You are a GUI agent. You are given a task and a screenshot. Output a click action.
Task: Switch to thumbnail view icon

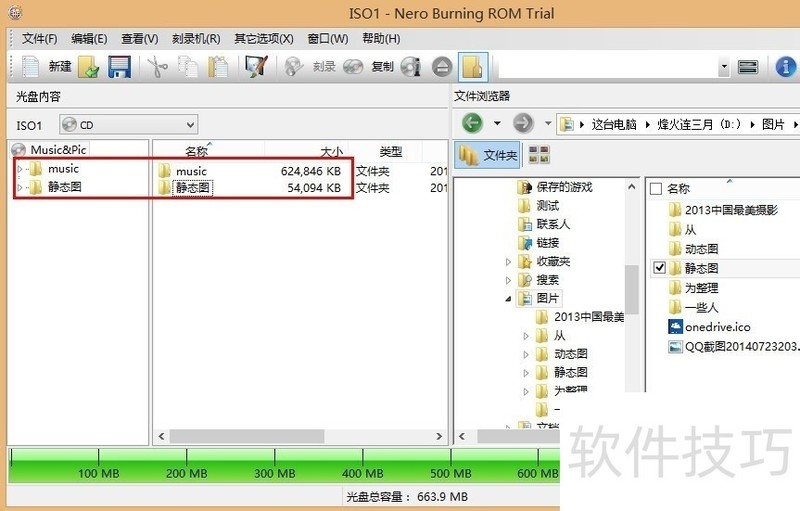click(x=539, y=154)
